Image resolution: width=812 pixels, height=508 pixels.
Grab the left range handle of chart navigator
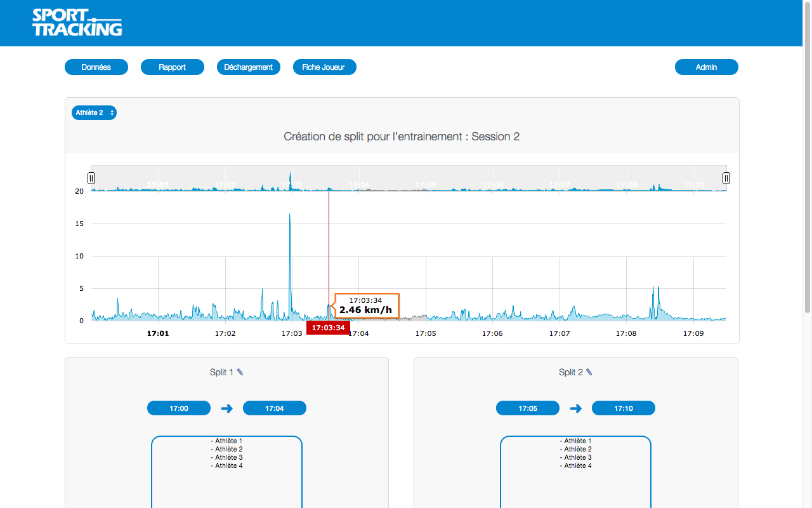coord(91,178)
